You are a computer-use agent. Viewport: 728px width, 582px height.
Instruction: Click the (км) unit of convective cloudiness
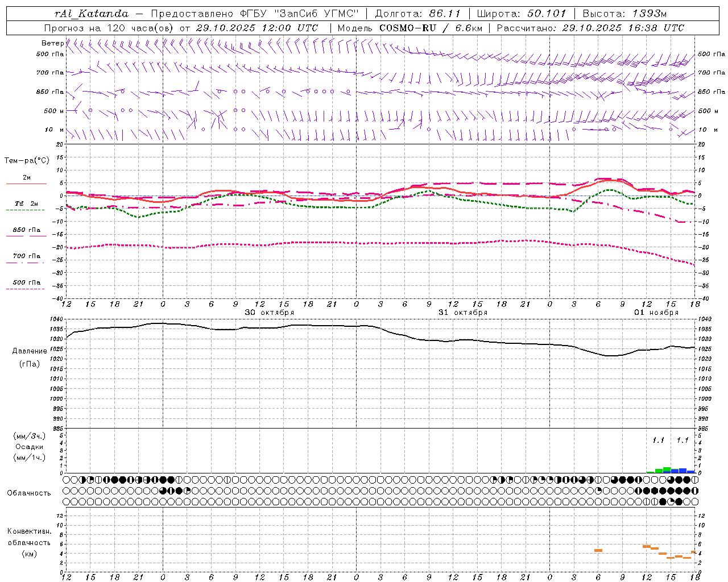coord(30,554)
